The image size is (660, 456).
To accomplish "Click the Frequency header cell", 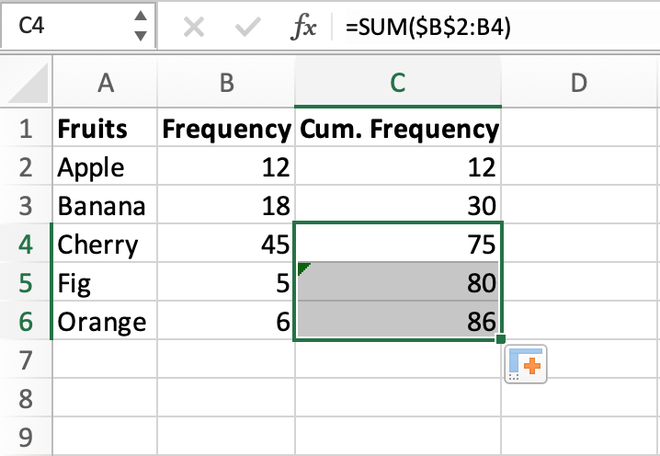I will (226, 128).
